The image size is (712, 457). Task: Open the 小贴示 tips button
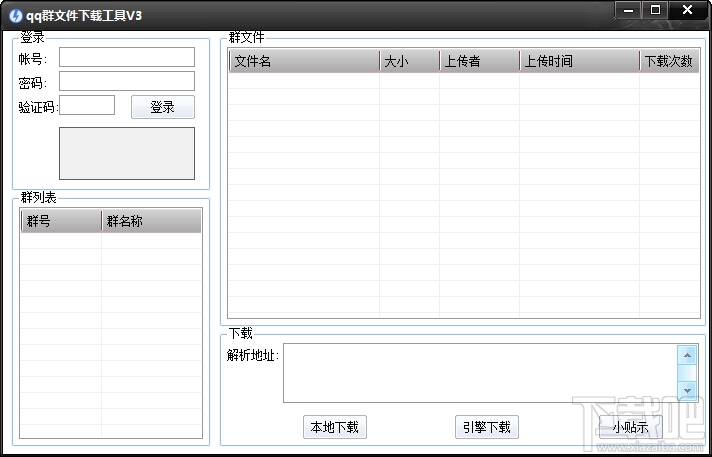(631, 427)
